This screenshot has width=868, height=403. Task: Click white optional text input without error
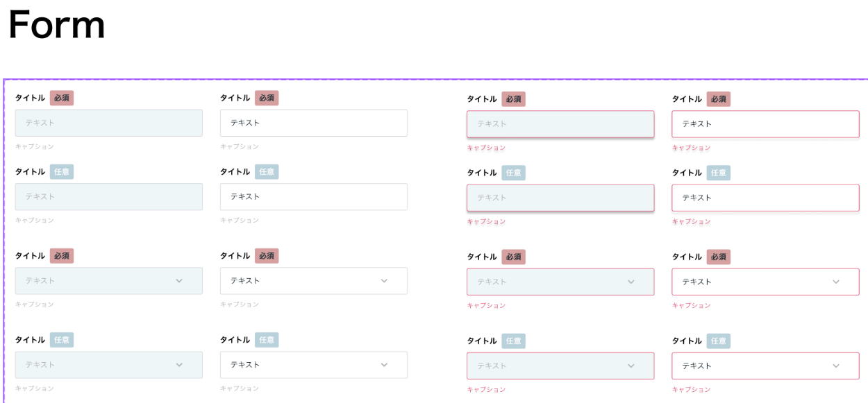coord(313,197)
